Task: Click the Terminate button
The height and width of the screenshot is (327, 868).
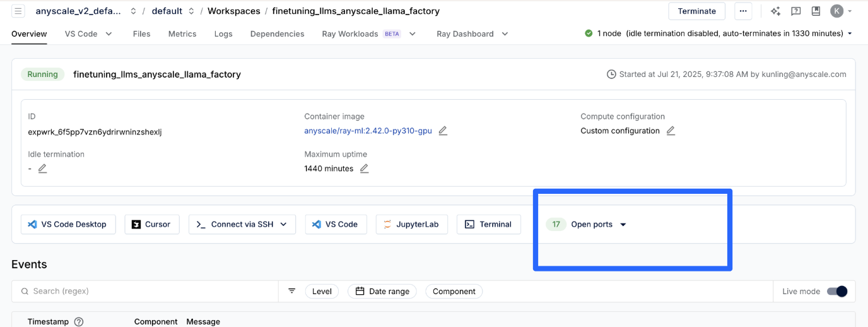Action: point(696,11)
